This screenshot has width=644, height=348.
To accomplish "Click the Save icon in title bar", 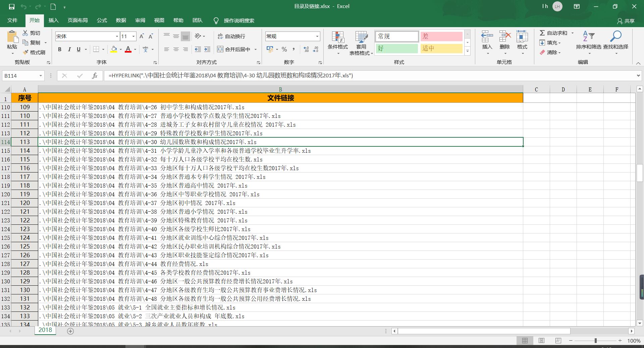I will [12, 6].
